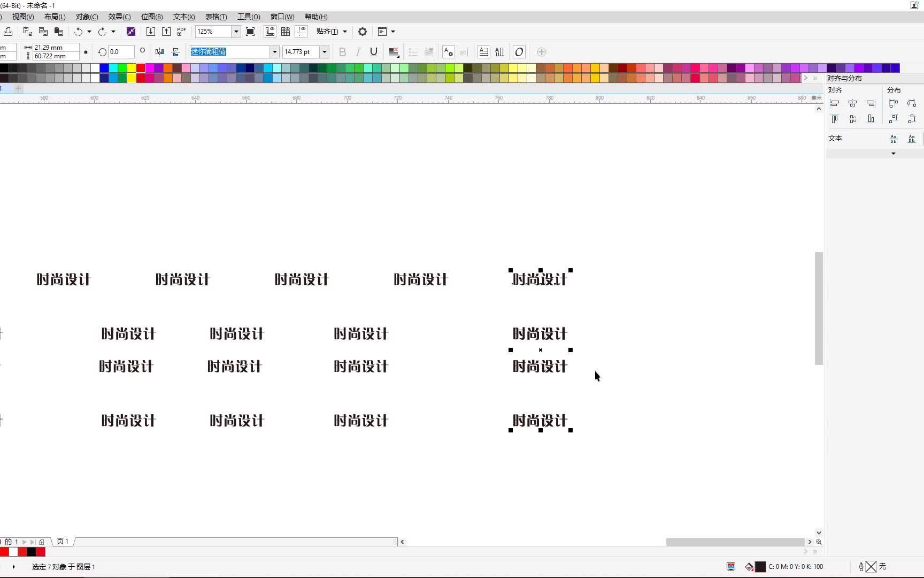Open the 文本 (Text) menu

[184, 17]
